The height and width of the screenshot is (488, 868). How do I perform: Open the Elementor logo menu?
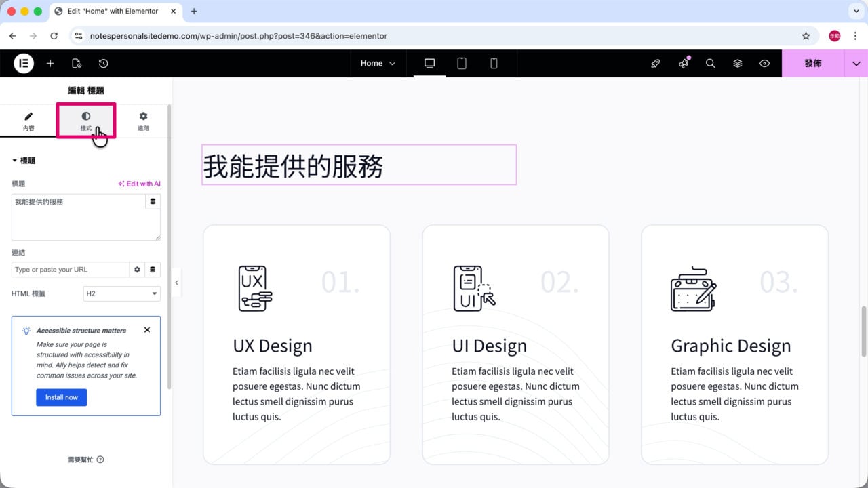24,63
